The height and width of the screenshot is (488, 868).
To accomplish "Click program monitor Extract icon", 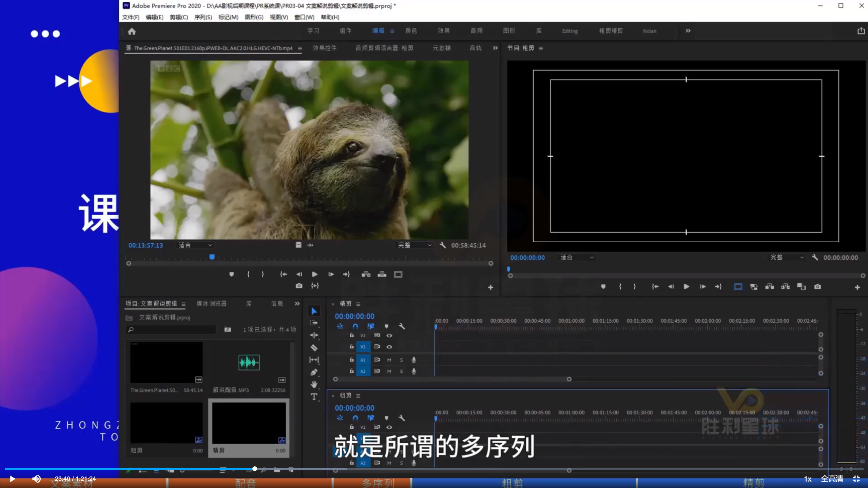I will click(x=786, y=287).
